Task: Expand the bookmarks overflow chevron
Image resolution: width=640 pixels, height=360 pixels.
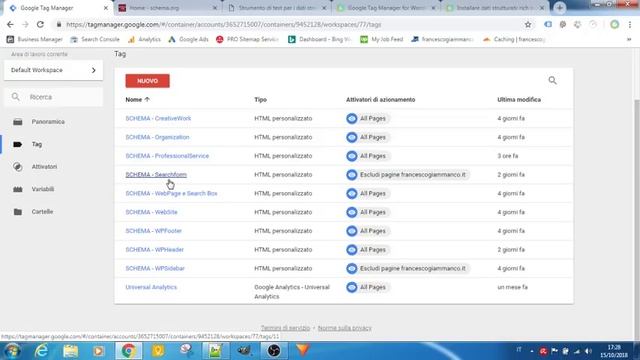Action: coord(629,39)
